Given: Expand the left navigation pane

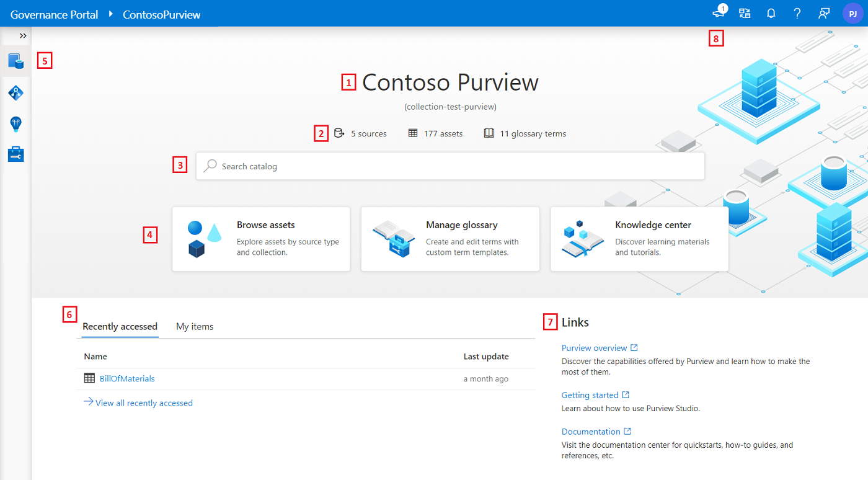Looking at the screenshot, I should pos(24,35).
